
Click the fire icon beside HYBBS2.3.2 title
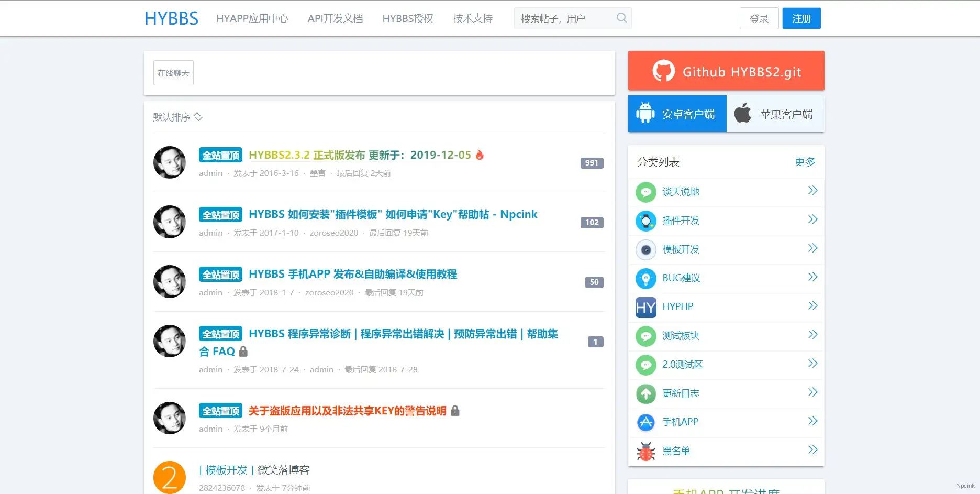(x=480, y=155)
